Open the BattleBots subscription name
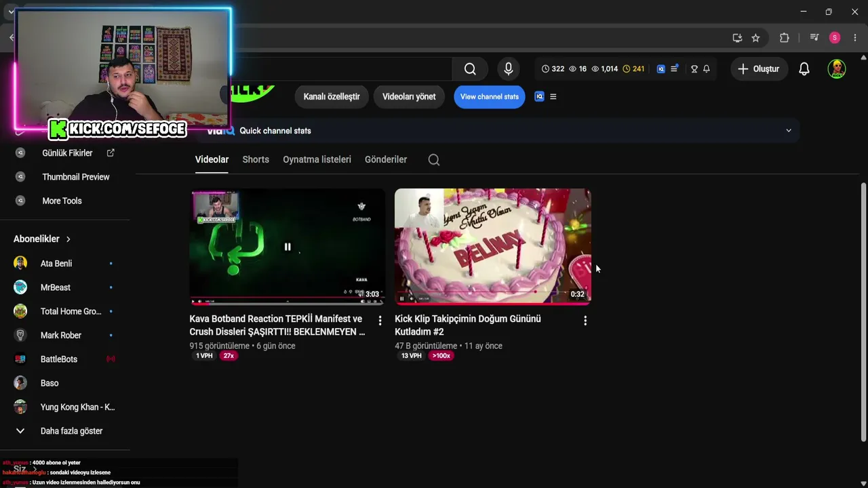 (59, 359)
